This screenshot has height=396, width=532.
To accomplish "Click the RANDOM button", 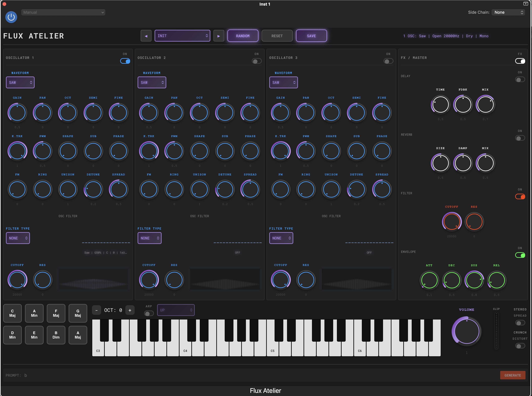I will (243, 36).
